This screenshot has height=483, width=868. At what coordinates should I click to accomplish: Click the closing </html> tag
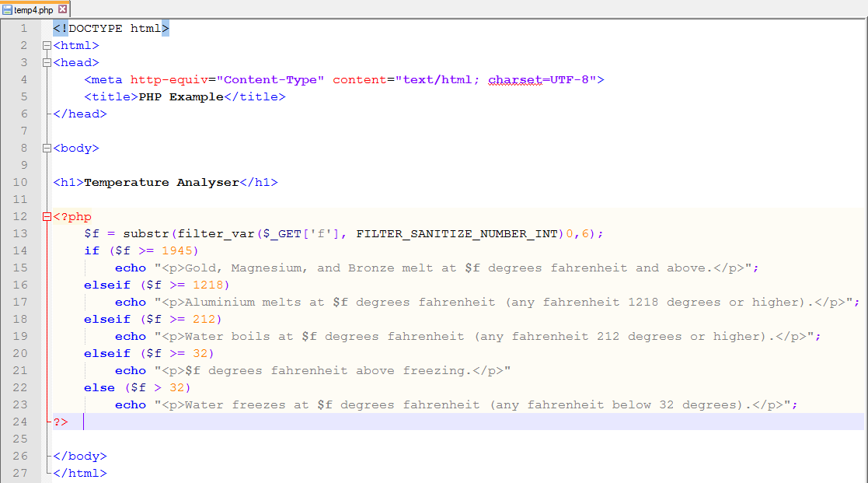80,474
